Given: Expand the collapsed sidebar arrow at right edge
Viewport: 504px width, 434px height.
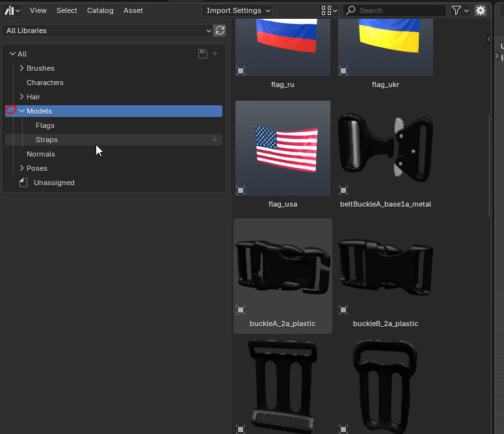Looking at the screenshot, I should click(x=489, y=39).
